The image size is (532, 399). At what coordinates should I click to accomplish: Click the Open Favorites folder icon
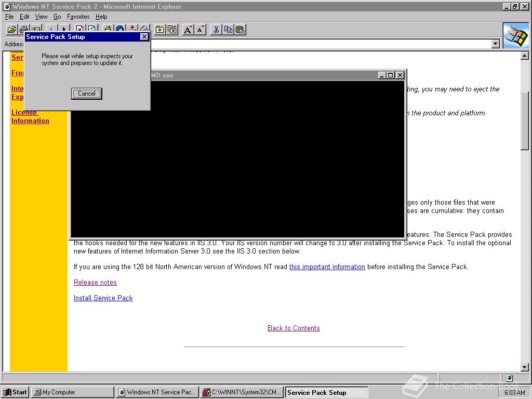(159, 30)
